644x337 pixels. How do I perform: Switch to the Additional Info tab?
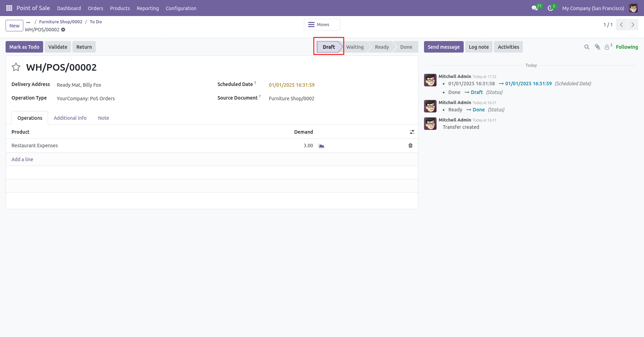pyautogui.click(x=70, y=118)
